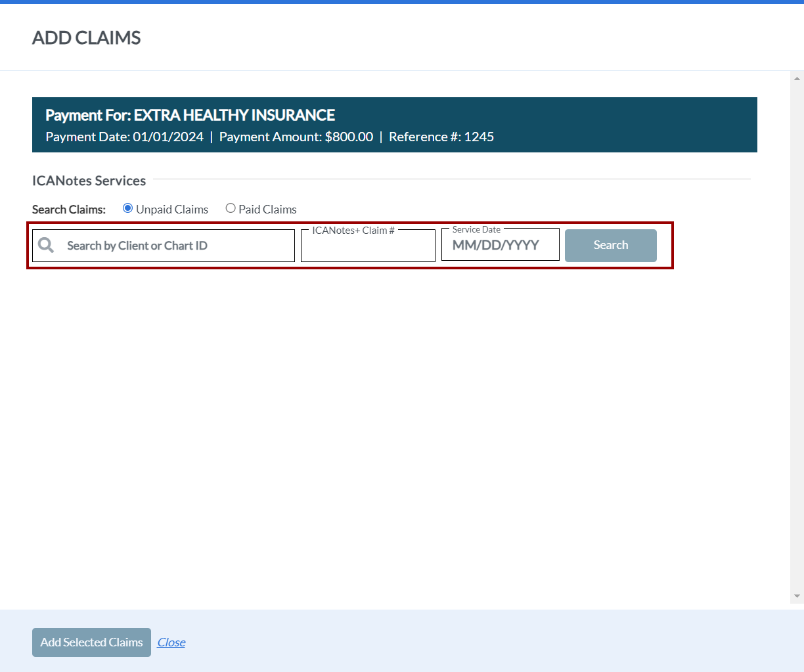Click the ADD CLAIMS dialog title
Viewport: 804px width, 672px height.
87,38
